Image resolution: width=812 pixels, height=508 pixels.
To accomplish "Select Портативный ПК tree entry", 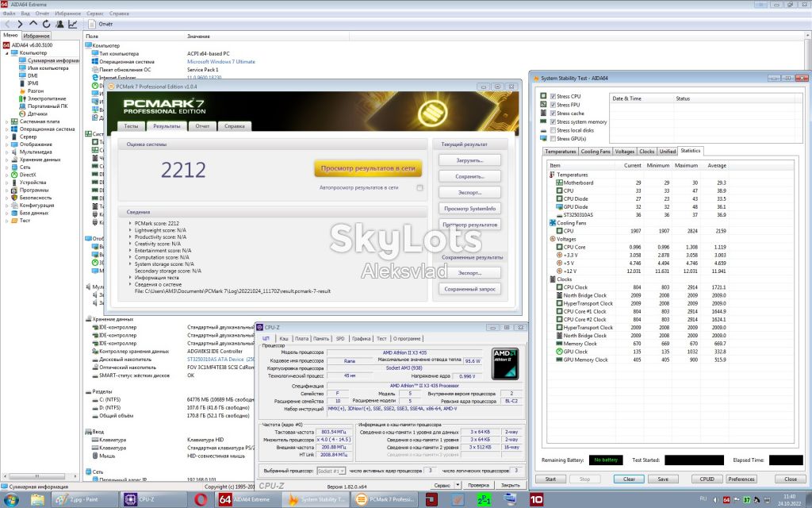I will click(43, 106).
